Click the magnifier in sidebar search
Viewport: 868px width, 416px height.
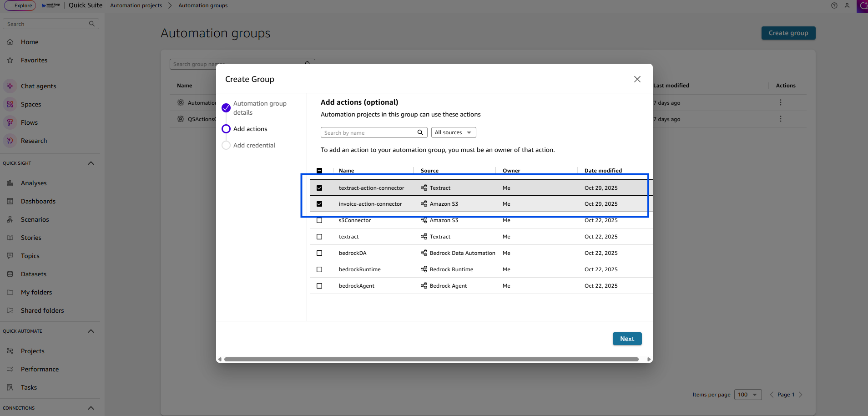[x=92, y=24]
